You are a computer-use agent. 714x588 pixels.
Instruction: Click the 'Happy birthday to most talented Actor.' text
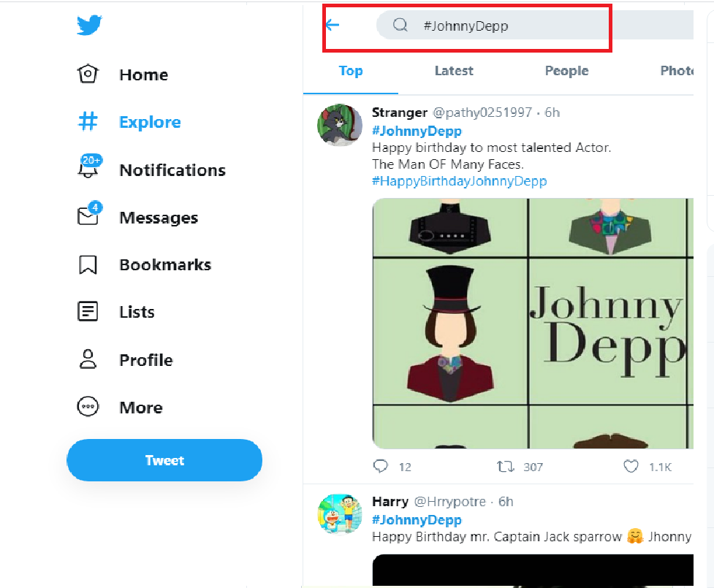(x=491, y=148)
